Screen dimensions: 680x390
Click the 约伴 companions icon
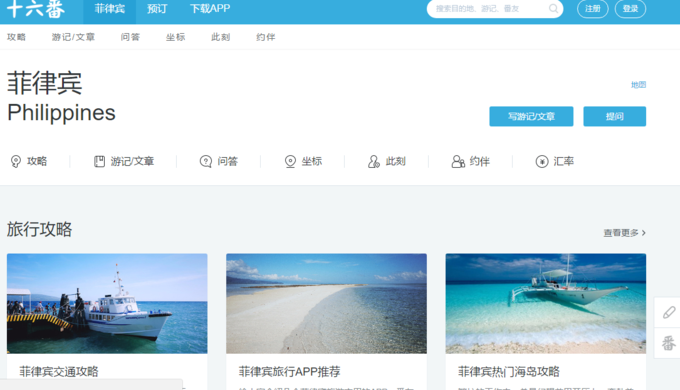(x=458, y=161)
